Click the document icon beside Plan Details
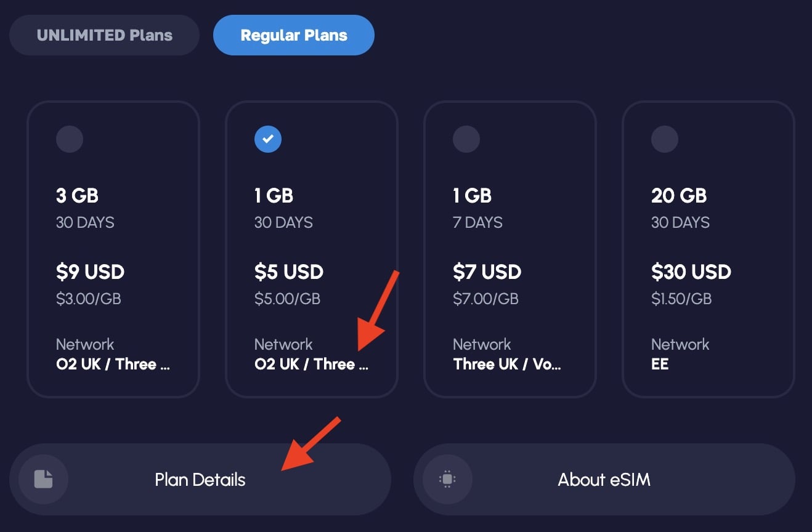Viewport: 812px width, 532px height. point(43,479)
